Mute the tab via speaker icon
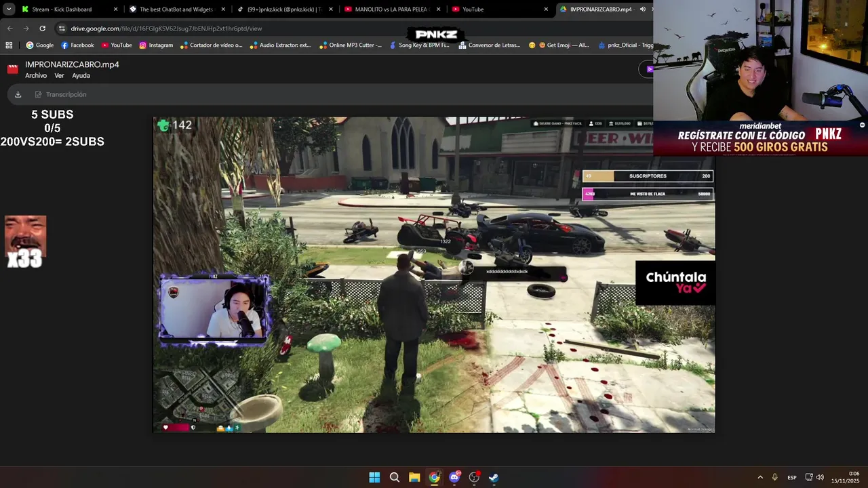This screenshot has width=868, height=488. click(x=642, y=9)
